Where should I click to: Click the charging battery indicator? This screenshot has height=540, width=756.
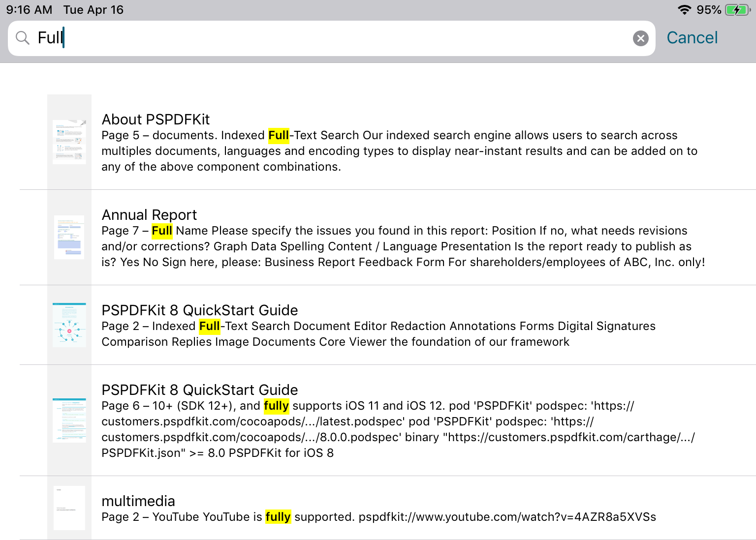(x=736, y=9)
